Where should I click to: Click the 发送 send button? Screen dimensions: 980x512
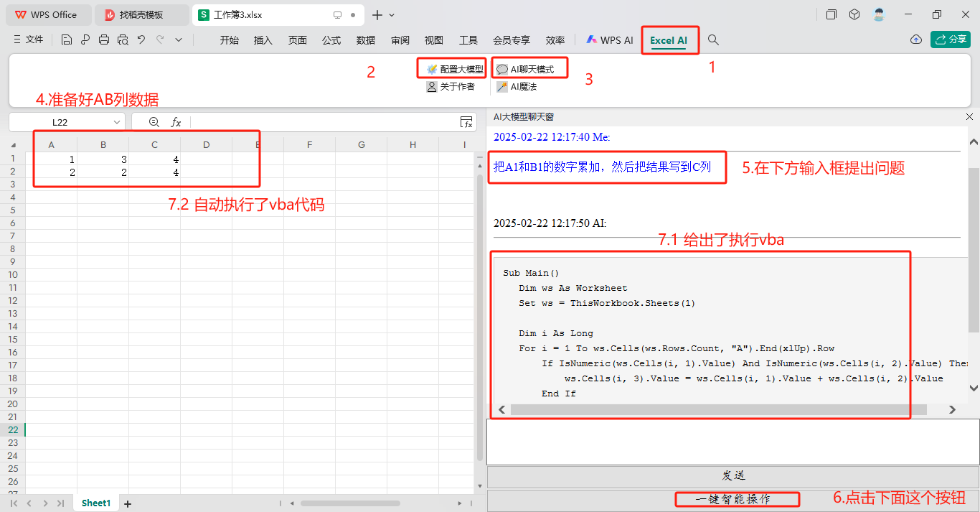pos(732,475)
